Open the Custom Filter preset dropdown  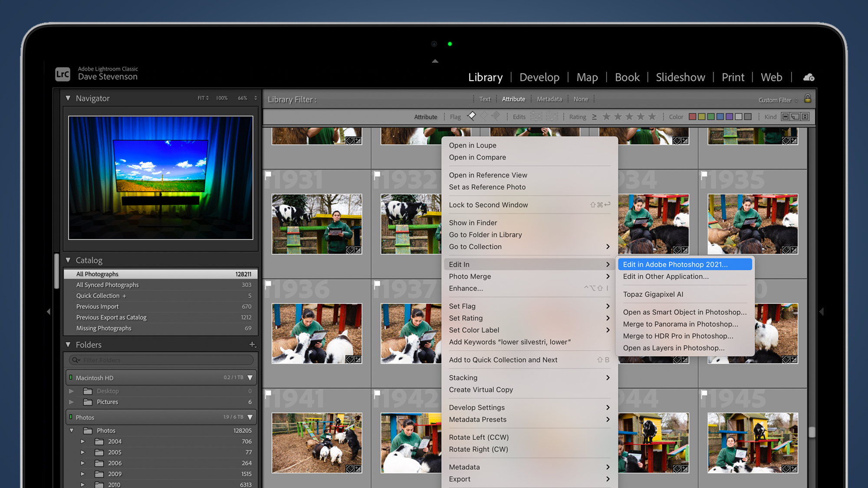pyautogui.click(x=778, y=100)
